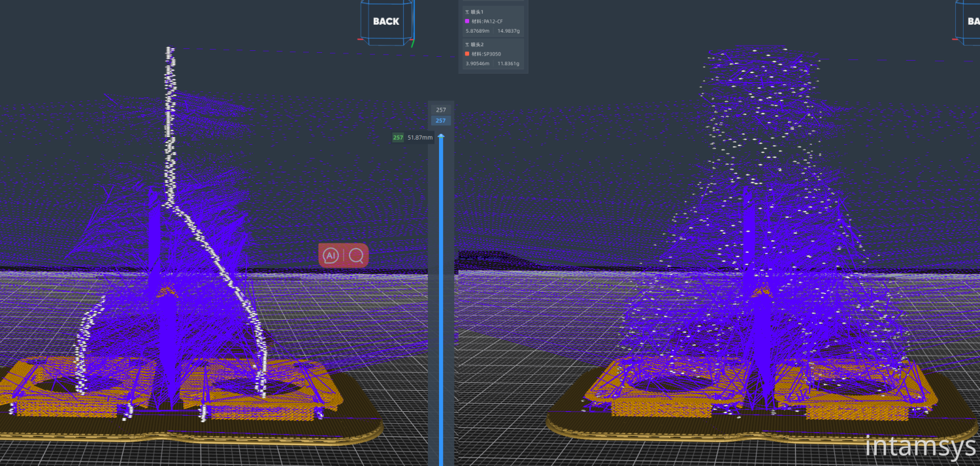Click the BACK face of left view cube

(385, 22)
